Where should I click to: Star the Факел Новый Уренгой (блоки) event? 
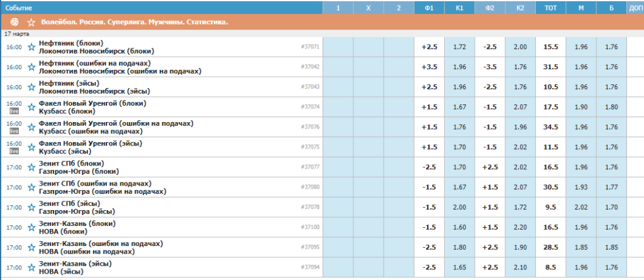[31, 107]
